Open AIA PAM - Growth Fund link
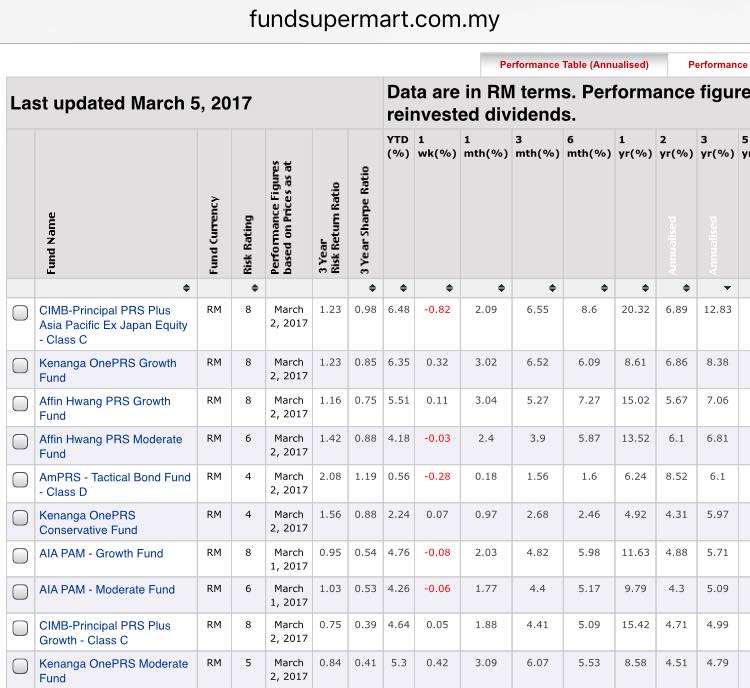 point(101,554)
